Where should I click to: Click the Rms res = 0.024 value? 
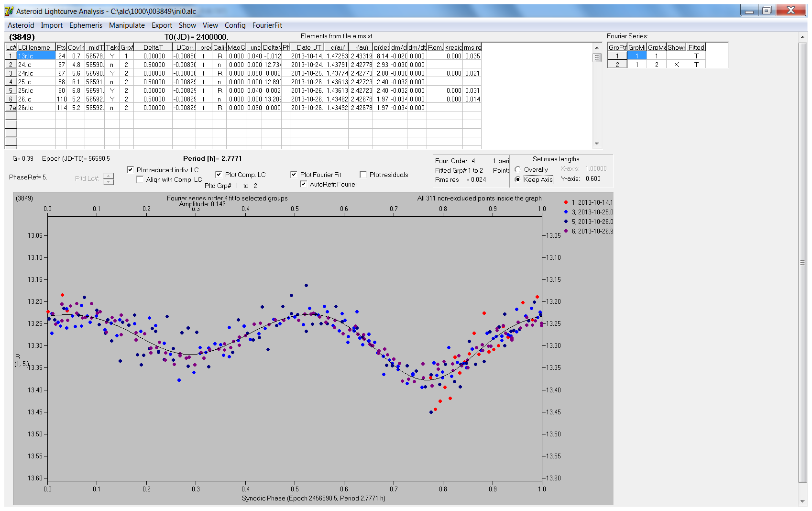[461, 179]
